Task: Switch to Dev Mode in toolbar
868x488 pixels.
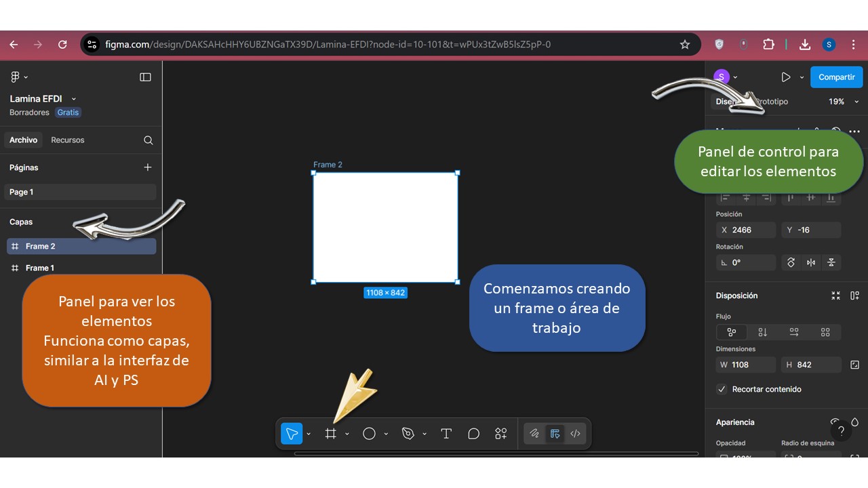Action: point(575,434)
